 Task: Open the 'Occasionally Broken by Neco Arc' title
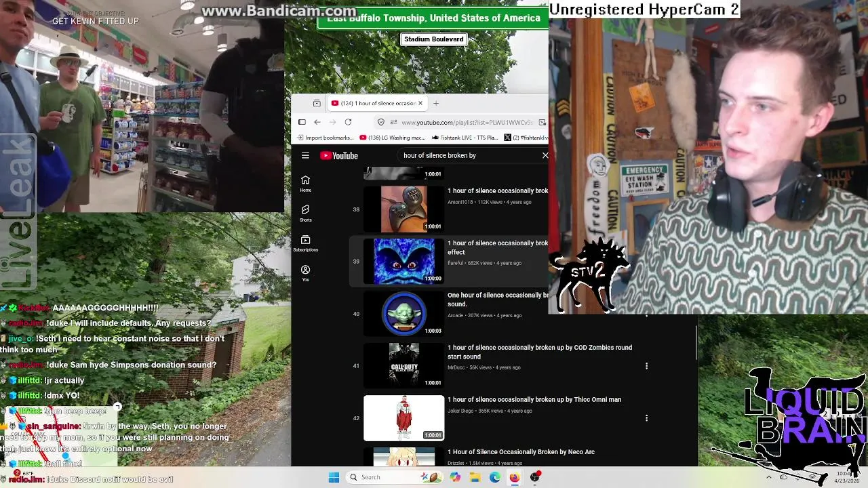coord(521,451)
